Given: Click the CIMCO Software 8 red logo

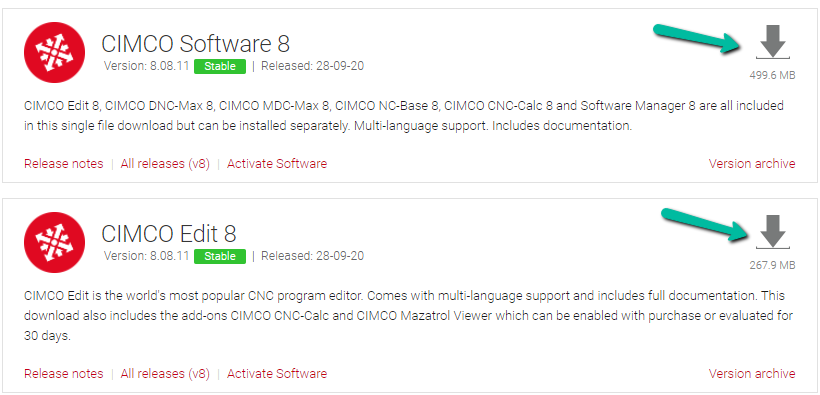Looking at the screenshot, I should 54,52.
